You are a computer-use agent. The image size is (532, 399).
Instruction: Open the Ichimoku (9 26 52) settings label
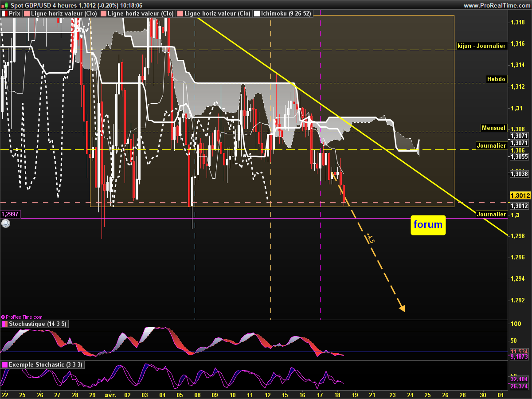pos(286,14)
